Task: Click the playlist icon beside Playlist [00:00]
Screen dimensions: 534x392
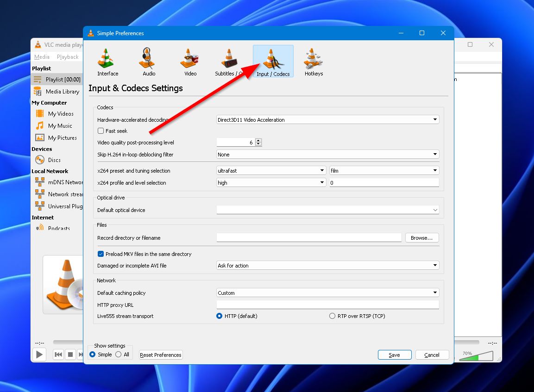Action: click(x=38, y=80)
